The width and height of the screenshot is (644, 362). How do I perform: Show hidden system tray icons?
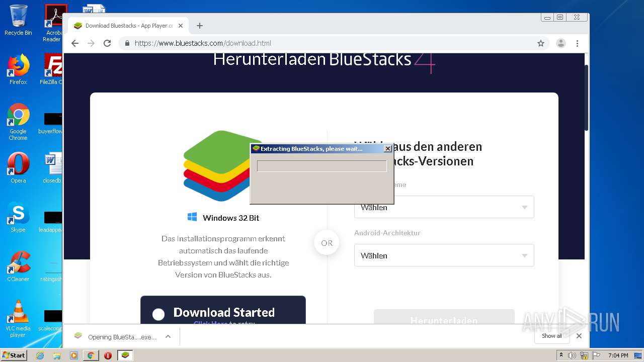pos(561,355)
